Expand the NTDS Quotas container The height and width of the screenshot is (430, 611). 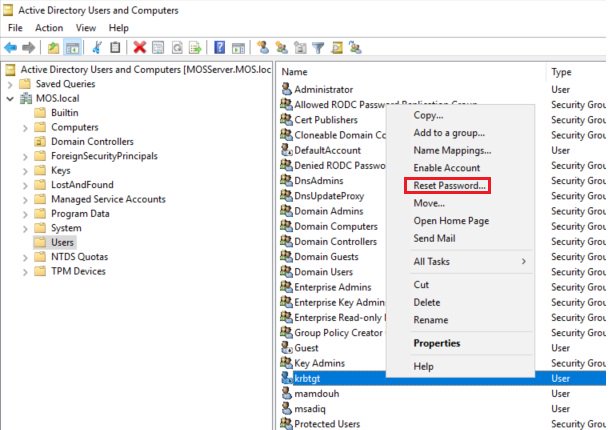point(25,257)
